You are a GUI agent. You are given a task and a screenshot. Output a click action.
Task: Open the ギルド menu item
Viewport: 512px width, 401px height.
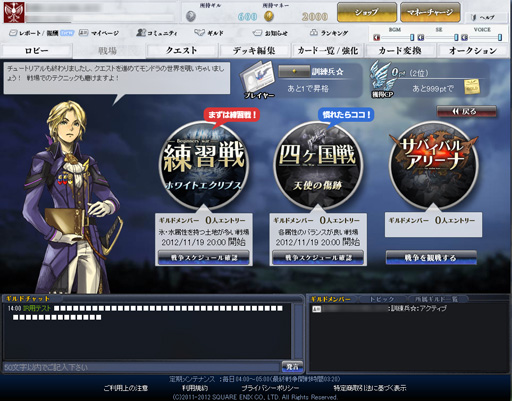(209, 33)
